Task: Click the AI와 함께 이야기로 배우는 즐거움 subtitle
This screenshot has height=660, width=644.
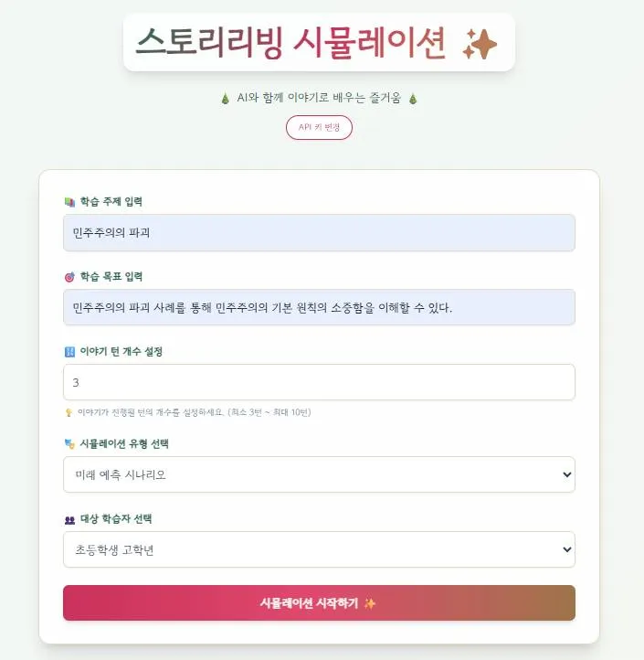Action: coord(319,99)
